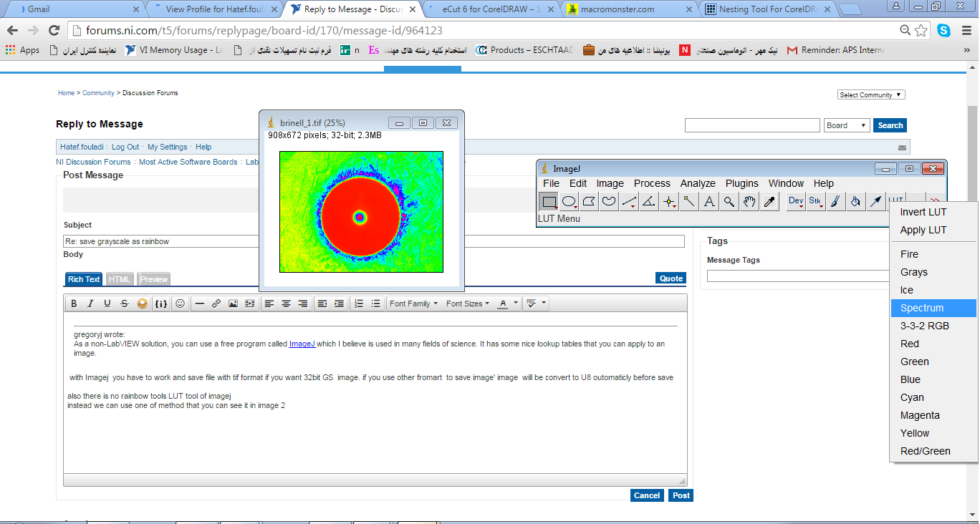
Task: Click the Log Out link
Action: tap(125, 147)
